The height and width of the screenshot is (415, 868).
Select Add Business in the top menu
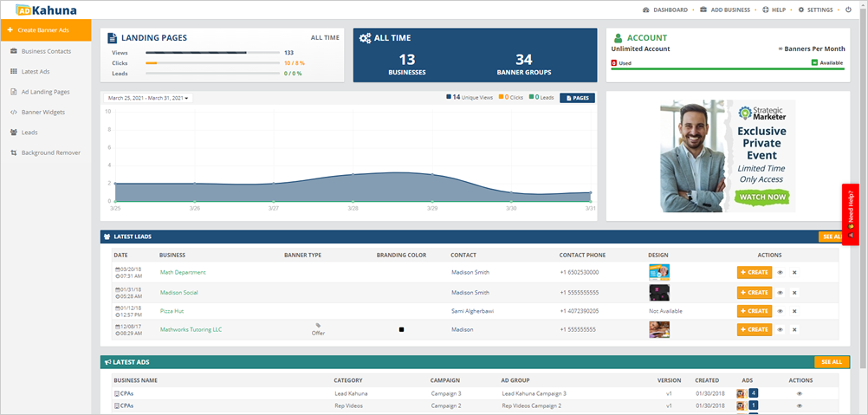pos(725,10)
